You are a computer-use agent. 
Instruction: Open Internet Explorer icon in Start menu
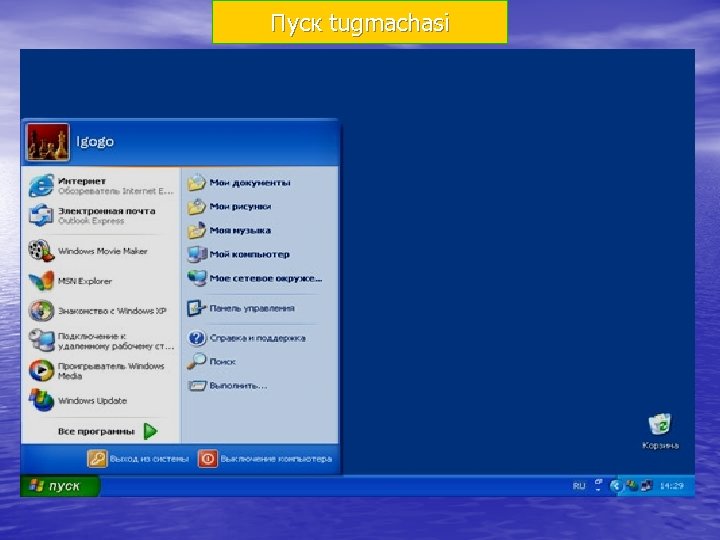pyautogui.click(x=41, y=186)
